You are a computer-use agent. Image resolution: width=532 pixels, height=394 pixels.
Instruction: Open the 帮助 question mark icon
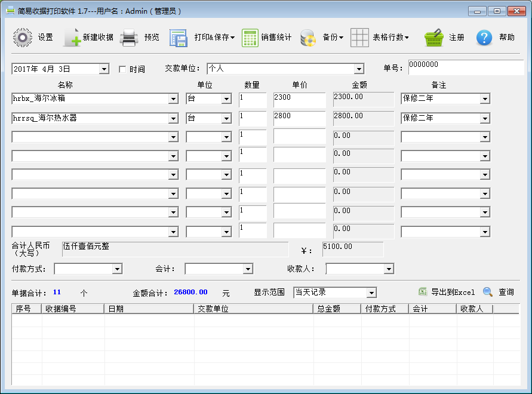tap(484, 38)
